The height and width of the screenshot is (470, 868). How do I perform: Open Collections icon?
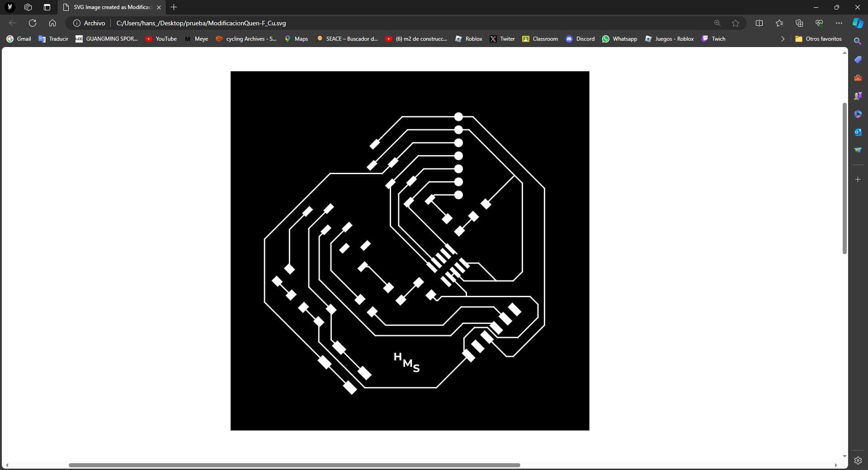click(799, 23)
